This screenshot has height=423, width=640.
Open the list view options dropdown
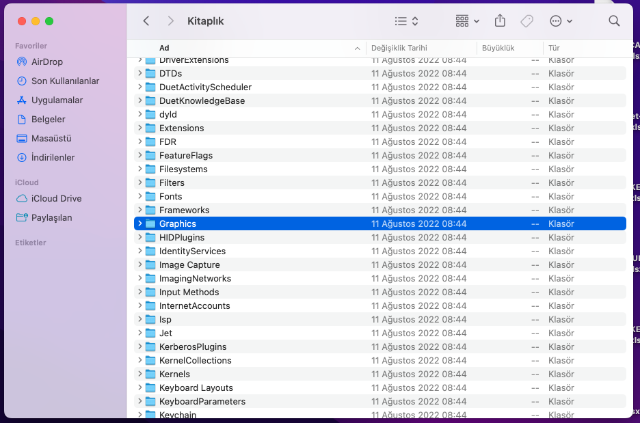point(406,20)
